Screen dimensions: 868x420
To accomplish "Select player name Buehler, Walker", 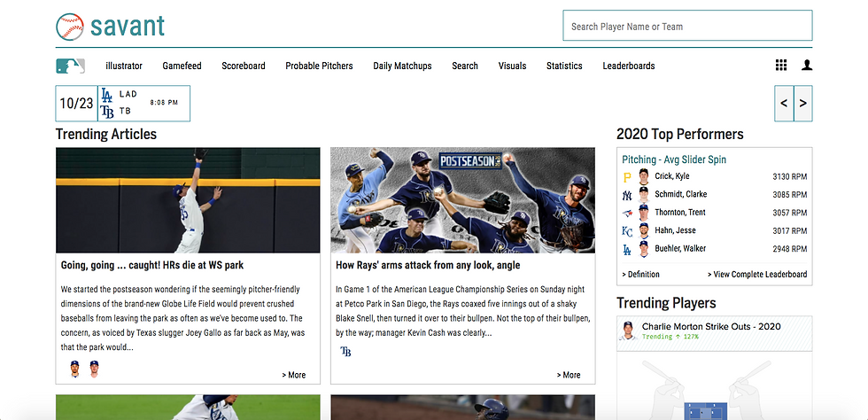I will click(680, 248).
